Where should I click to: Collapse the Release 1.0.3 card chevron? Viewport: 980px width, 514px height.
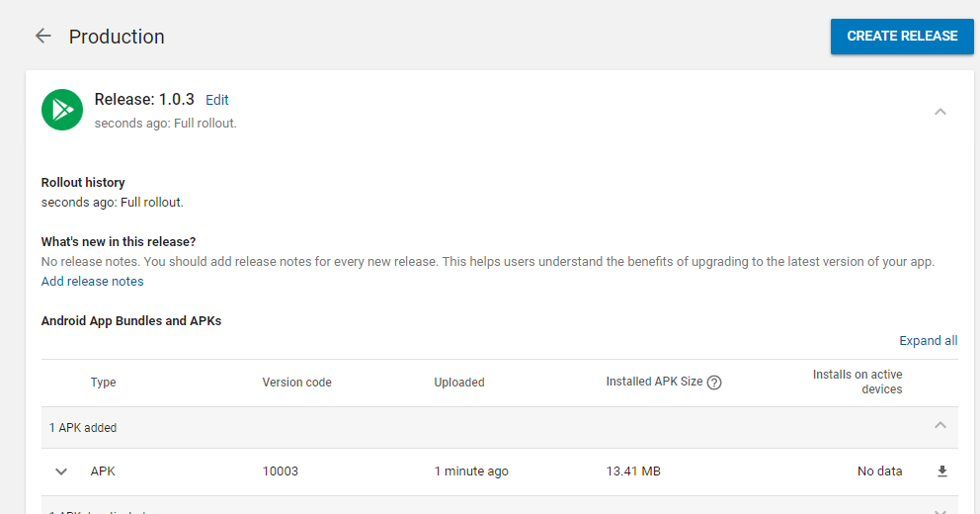939,112
